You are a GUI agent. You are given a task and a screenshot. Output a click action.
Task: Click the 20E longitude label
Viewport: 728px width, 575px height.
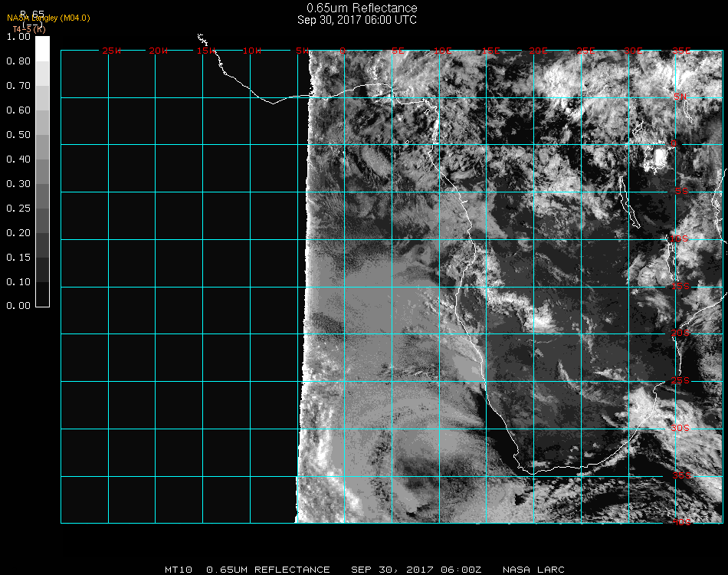point(539,51)
